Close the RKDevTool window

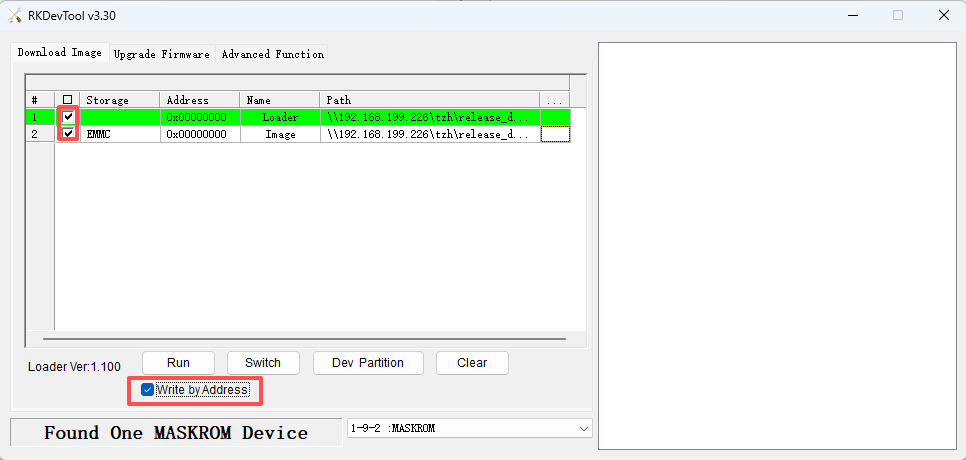942,15
